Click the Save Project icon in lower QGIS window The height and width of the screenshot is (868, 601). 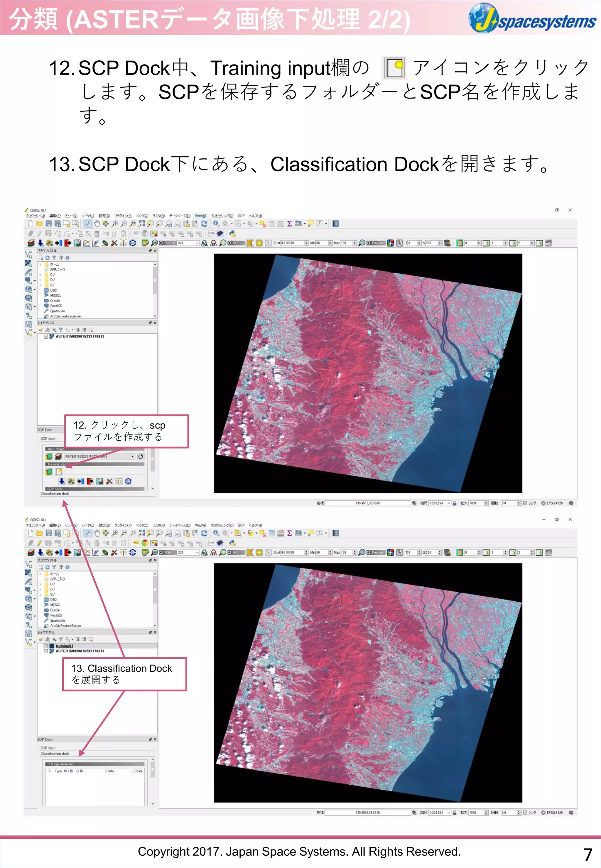pyautogui.click(x=49, y=533)
